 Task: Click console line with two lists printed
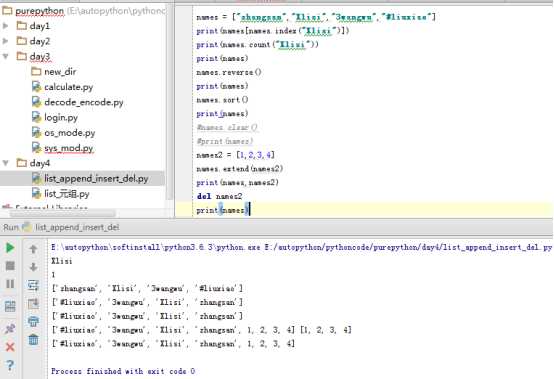pos(201,330)
